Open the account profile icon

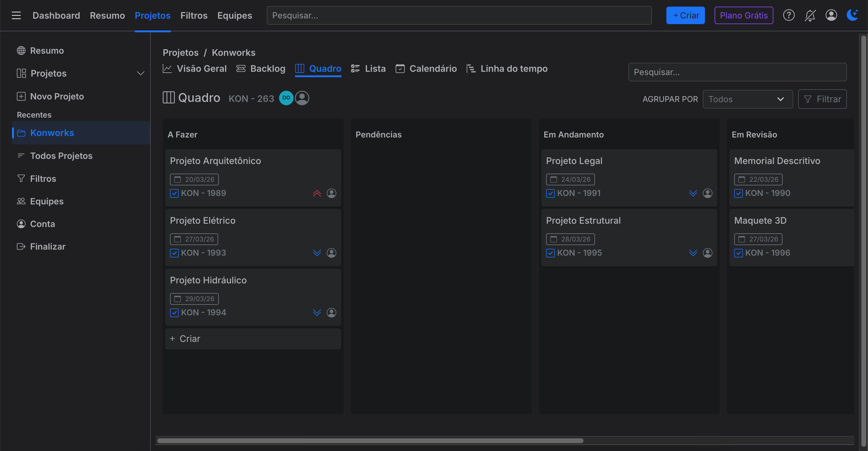click(831, 15)
